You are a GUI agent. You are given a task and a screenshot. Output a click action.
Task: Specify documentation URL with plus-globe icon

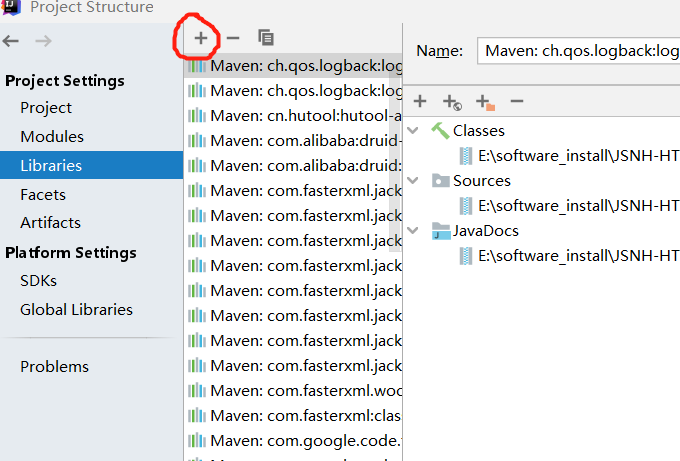click(x=452, y=102)
